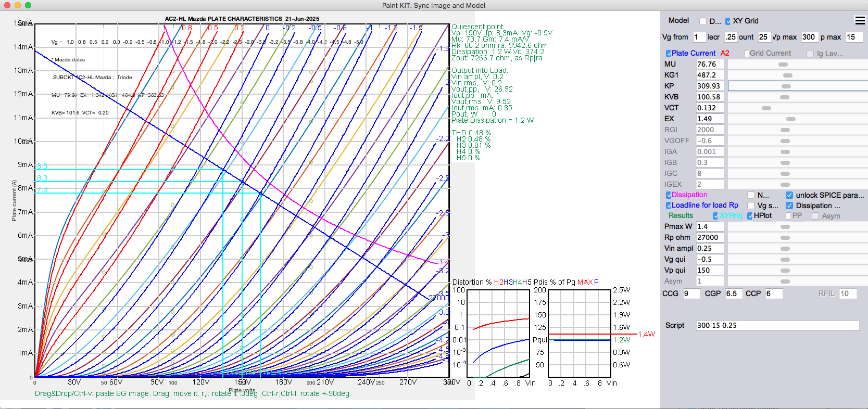The width and height of the screenshot is (868, 409).
Task: Click the Vg from input field
Action: (x=699, y=37)
